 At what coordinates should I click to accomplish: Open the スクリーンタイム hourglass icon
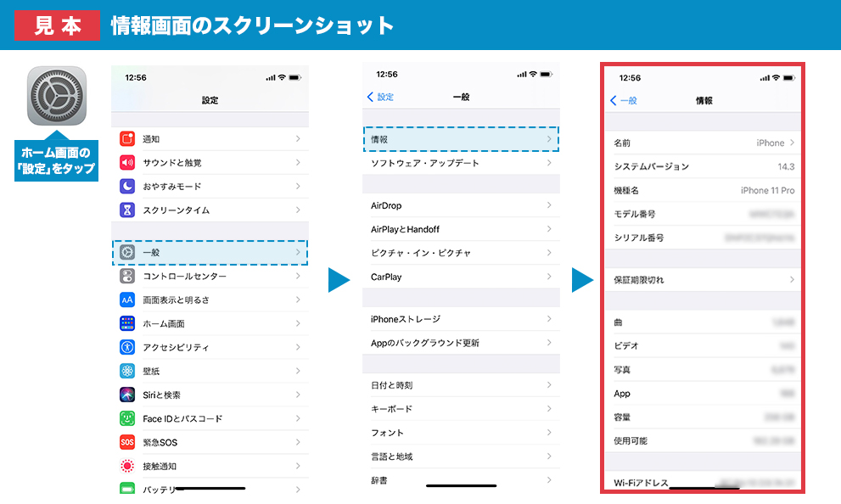(127, 210)
